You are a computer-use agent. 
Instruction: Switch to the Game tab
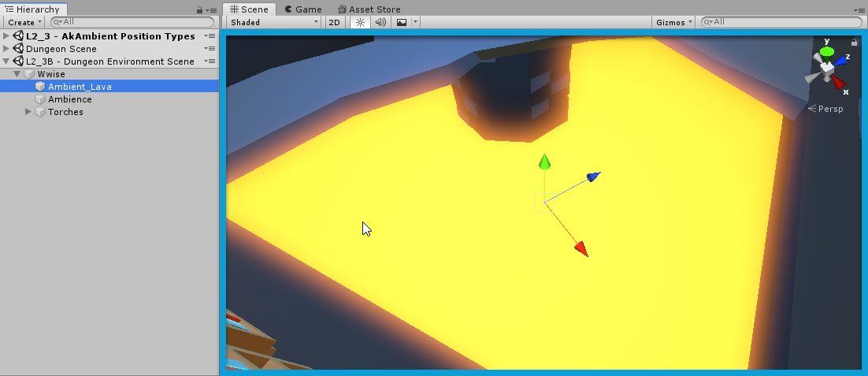302,9
